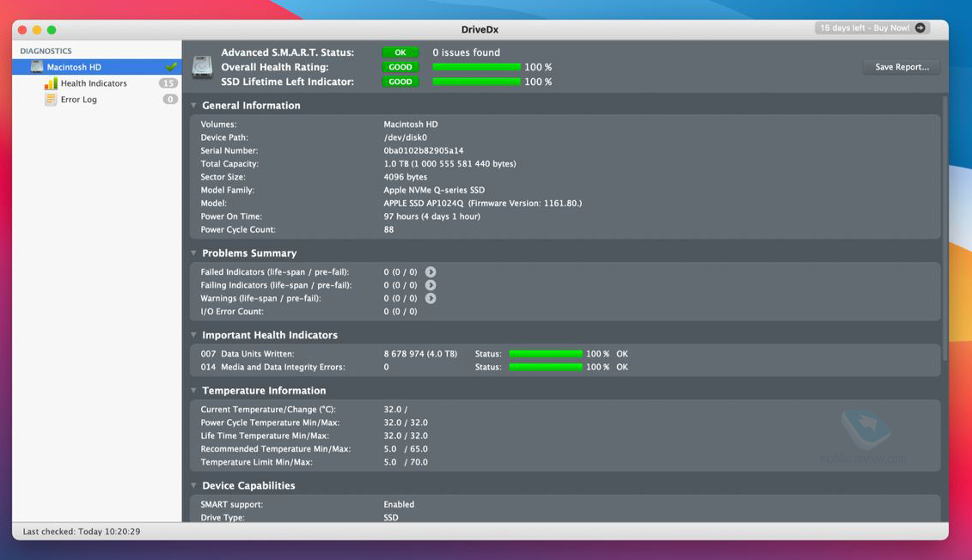Click the 15 days left - Buy Now button
972x560 pixels.
click(x=871, y=27)
